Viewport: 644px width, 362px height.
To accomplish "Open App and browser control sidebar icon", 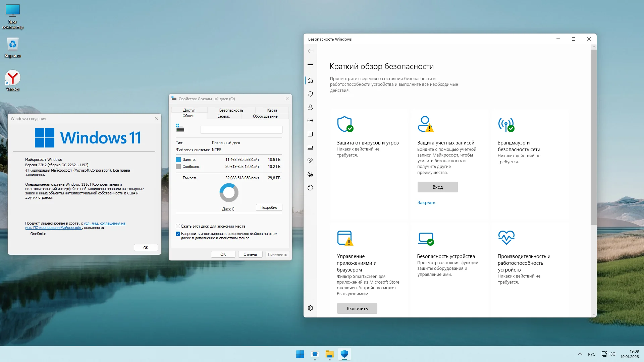I will (310, 134).
